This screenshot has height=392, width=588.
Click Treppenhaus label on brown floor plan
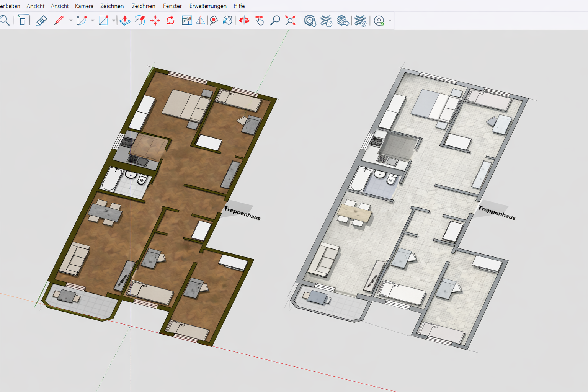tap(242, 213)
